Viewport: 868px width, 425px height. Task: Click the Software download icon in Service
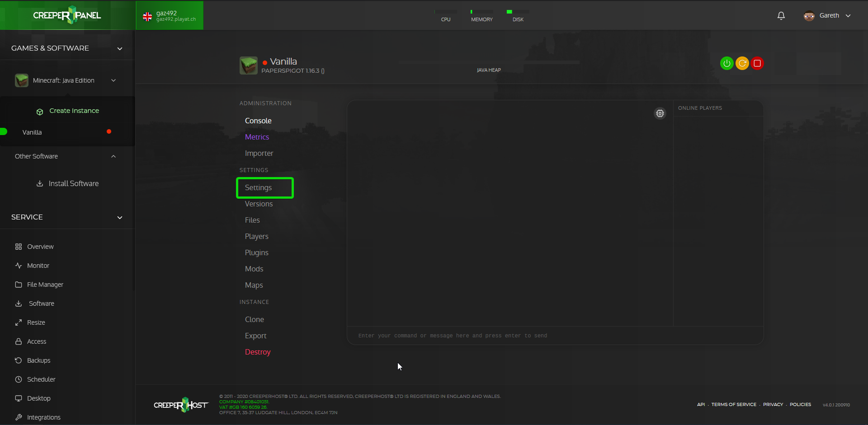pyautogui.click(x=19, y=304)
